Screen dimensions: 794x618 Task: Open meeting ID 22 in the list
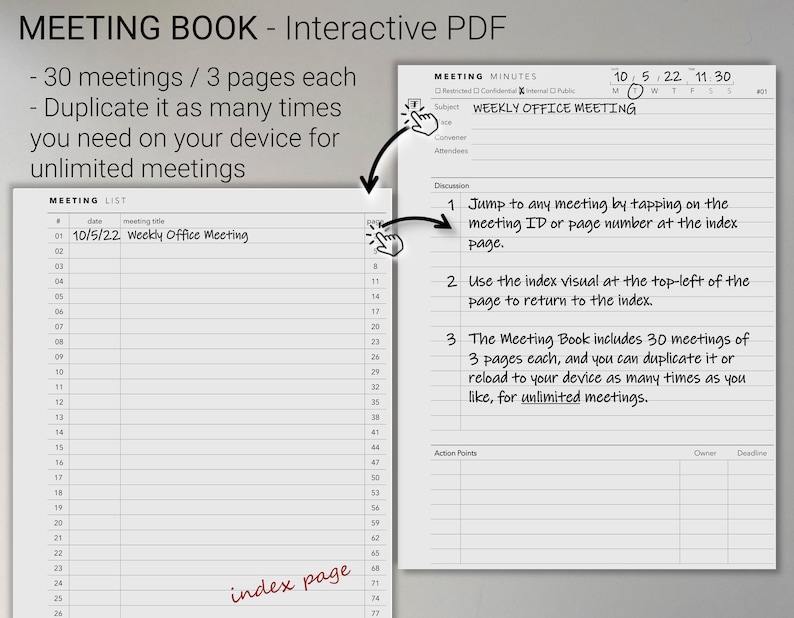point(58,553)
